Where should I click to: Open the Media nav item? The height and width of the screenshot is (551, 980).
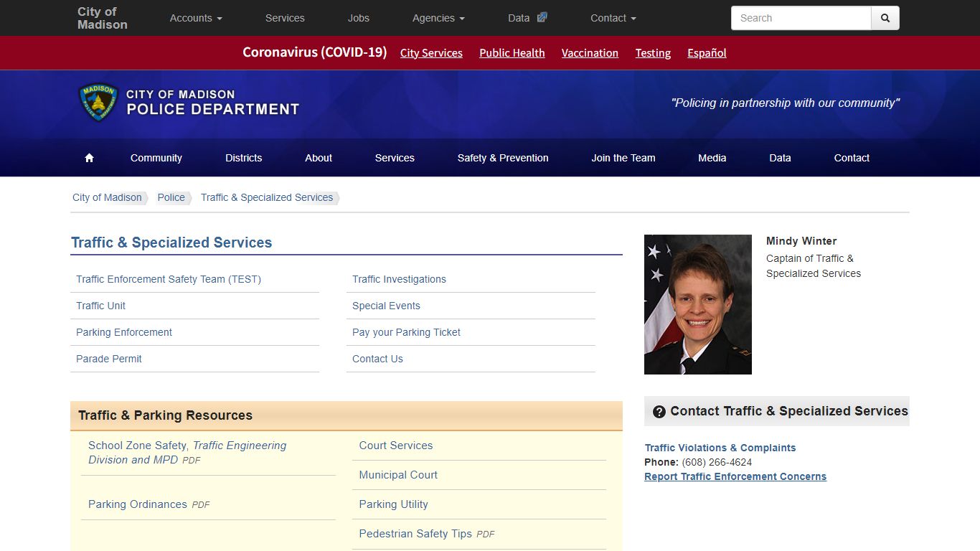tap(712, 158)
